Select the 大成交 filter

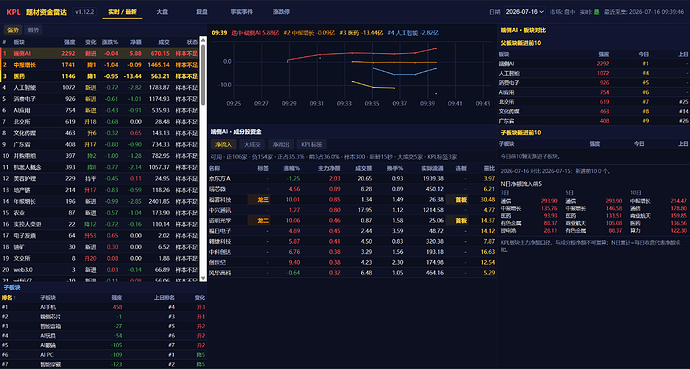(x=253, y=144)
